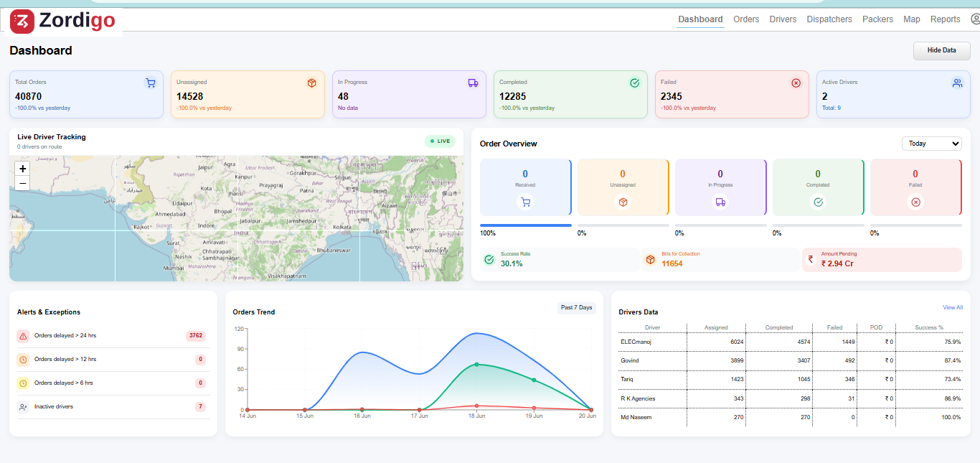Viewport: 980px width, 463px height.
Task: Click the Active Drivers people icon
Action: pos(957,83)
